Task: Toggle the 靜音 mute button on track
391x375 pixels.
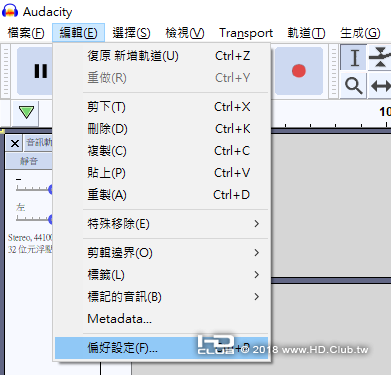Action: [x=29, y=161]
